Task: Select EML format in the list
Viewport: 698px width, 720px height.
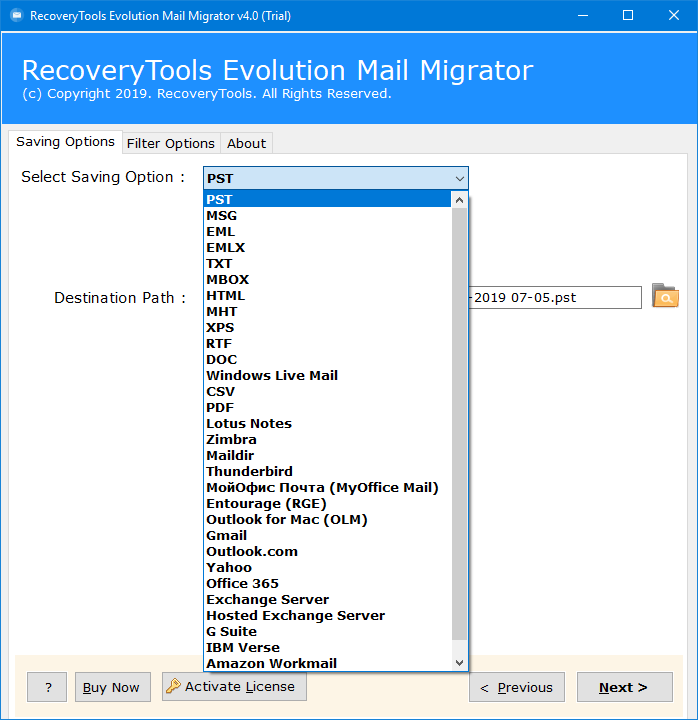Action: pyautogui.click(x=327, y=232)
